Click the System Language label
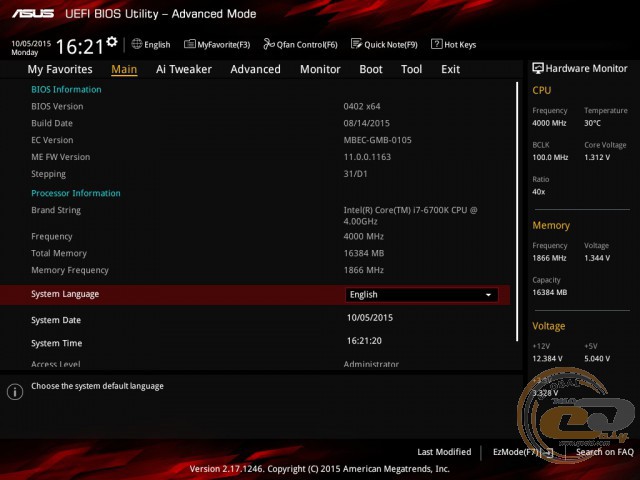The width and height of the screenshot is (640, 480). click(x=65, y=294)
